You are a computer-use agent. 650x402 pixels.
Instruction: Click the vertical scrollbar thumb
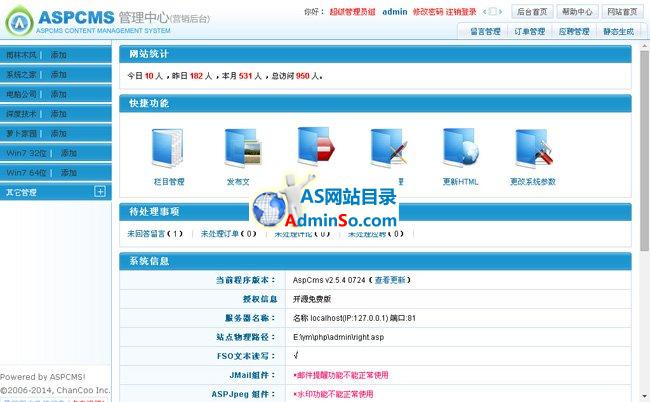[x=644, y=151]
